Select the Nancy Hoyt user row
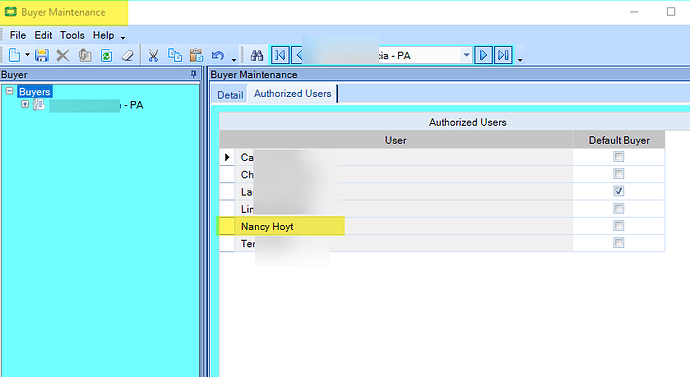This screenshot has width=690, height=377. (396, 226)
